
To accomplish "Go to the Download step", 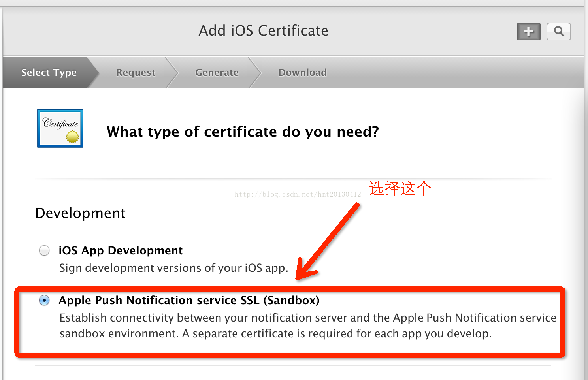I will point(303,73).
